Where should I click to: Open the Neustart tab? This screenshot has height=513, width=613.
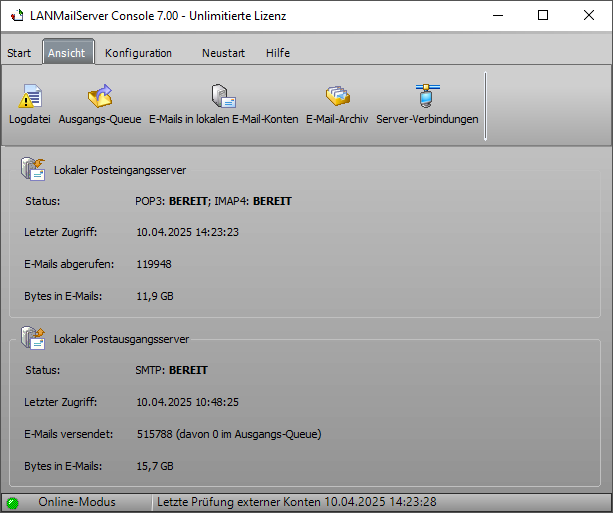coord(223,53)
